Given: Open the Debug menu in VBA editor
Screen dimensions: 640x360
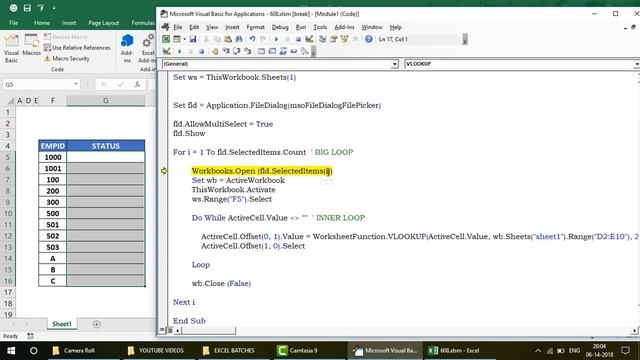Looking at the screenshot, I should 280,27.
